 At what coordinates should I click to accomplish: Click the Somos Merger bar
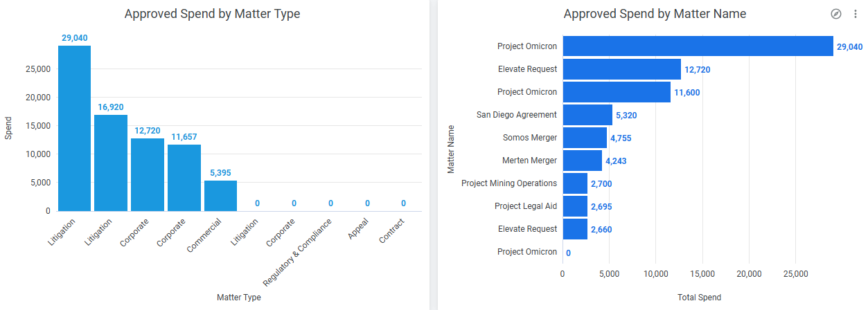tap(585, 138)
